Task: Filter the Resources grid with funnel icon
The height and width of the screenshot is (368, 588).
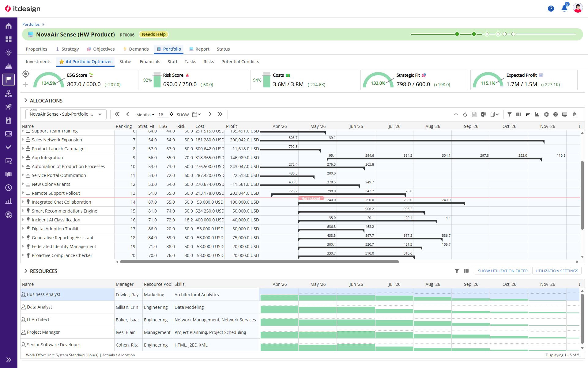Action: click(457, 271)
